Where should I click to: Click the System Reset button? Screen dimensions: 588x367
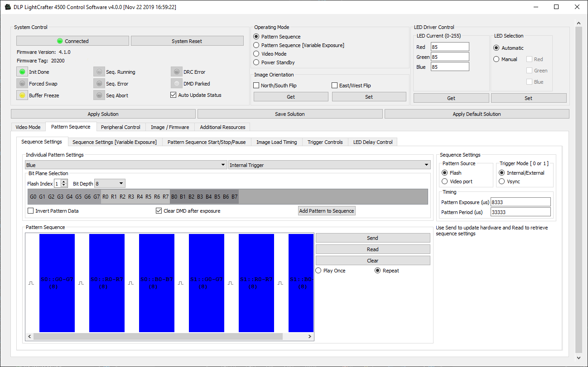[187, 41]
